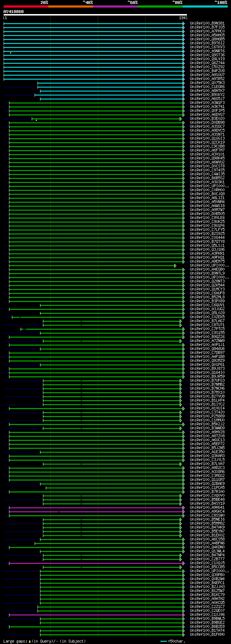This screenshot has height=644, width=231.
Task: Click the alignment bar for UniRef100_A9NRT6
Action: [x=94, y=51]
